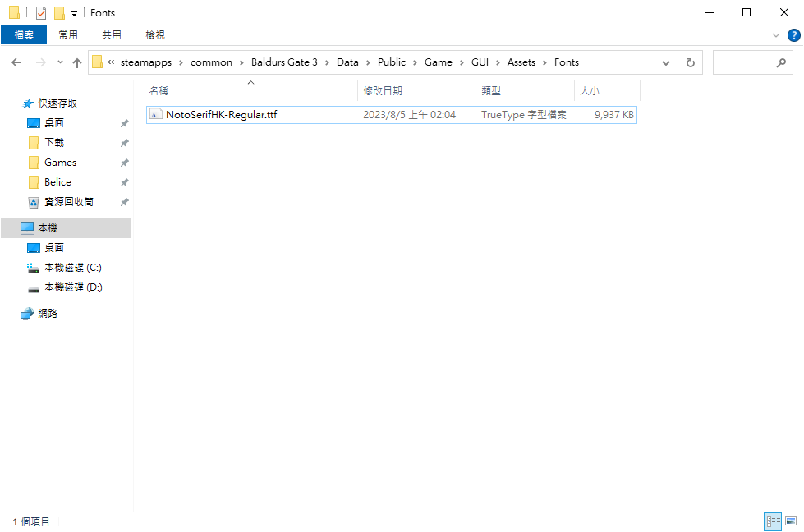This screenshot has width=804, height=532.
Task: Select local disk (D:) in navigation pane
Action: click(73, 287)
